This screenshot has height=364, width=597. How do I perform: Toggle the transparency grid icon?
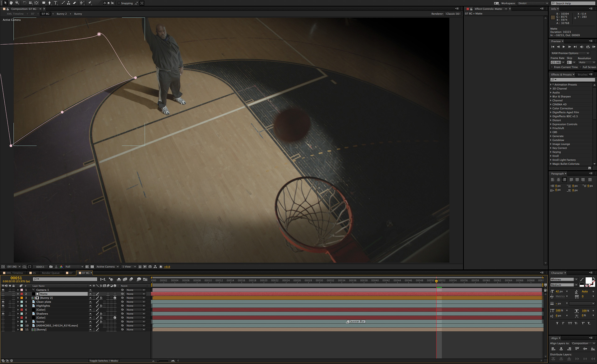click(92, 267)
